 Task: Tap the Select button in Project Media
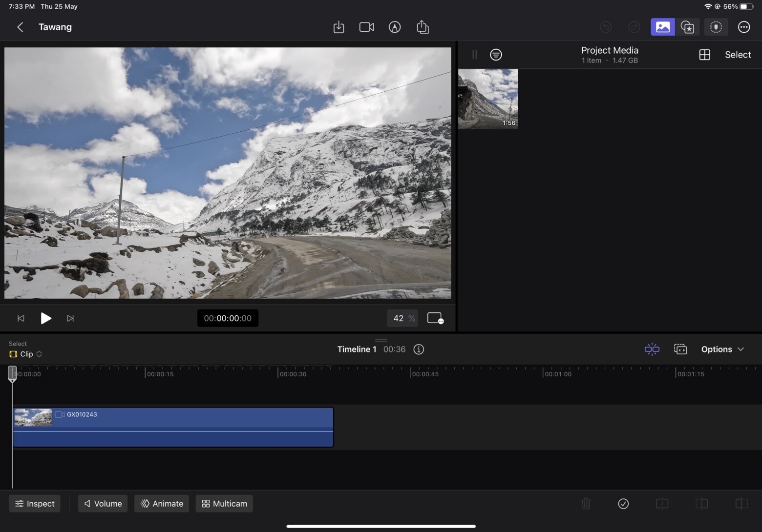click(x=738, y=54)
